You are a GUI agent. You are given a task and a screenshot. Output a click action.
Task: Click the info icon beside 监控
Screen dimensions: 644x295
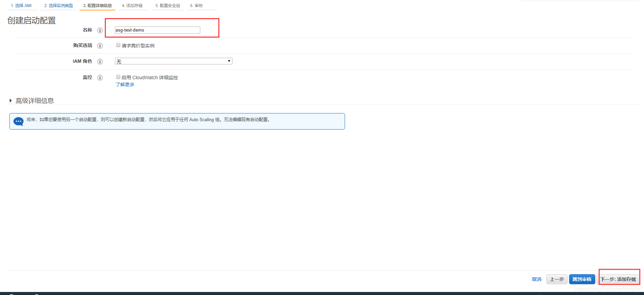100,78
